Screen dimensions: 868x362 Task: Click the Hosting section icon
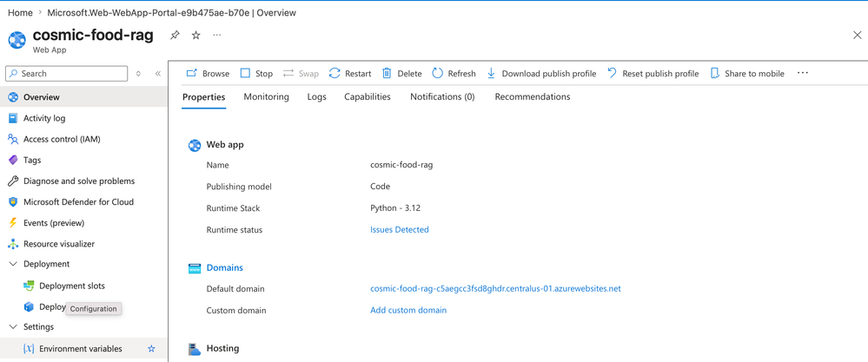(194, 349)
